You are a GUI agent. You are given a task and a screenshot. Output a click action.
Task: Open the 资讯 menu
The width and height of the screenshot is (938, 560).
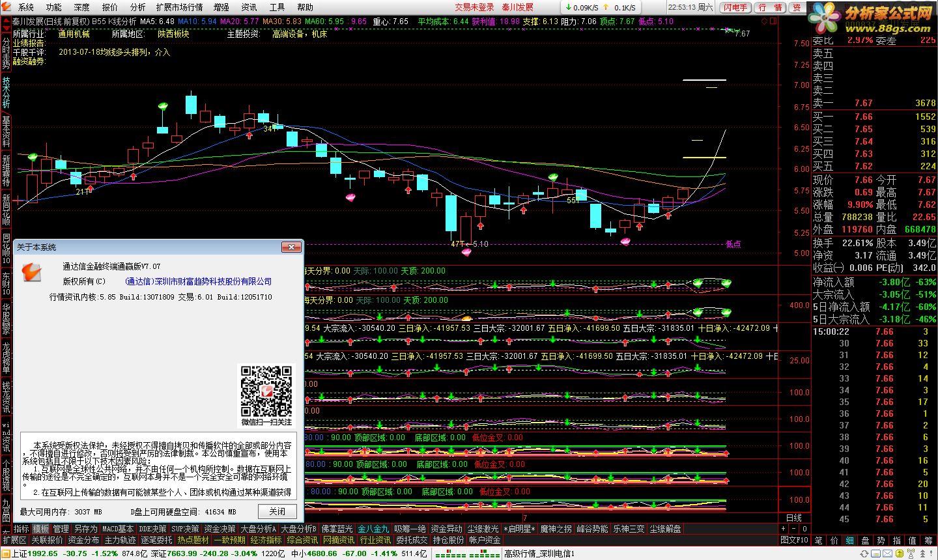[x=249, y=7]
